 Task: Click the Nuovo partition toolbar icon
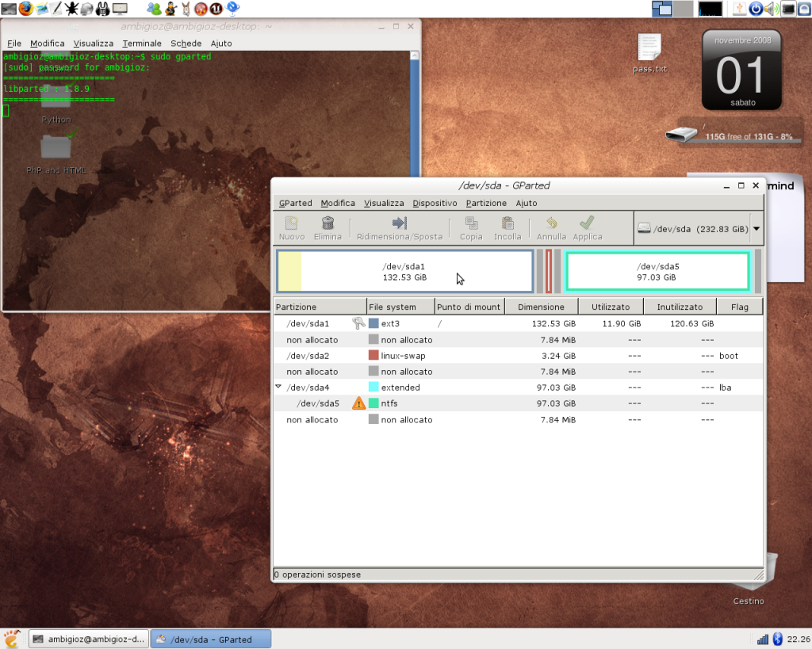[292, 224]
